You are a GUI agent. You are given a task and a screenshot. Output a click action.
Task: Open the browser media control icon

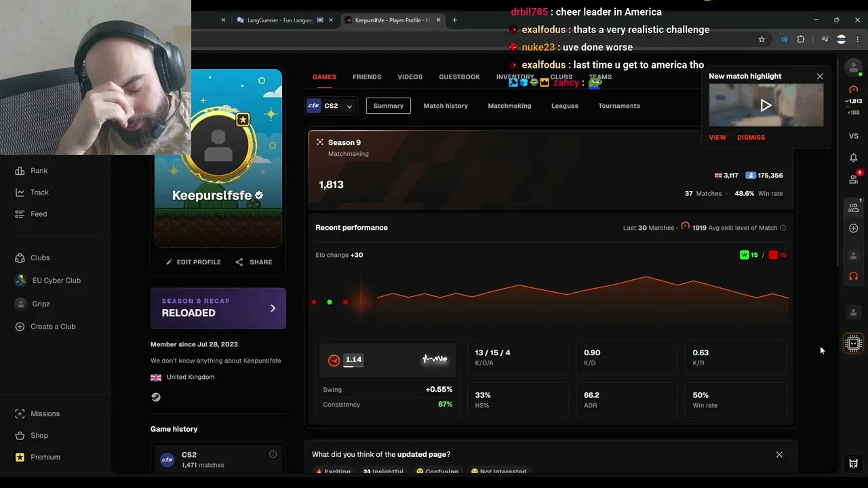pyautogui.click(x=825, y=39)
